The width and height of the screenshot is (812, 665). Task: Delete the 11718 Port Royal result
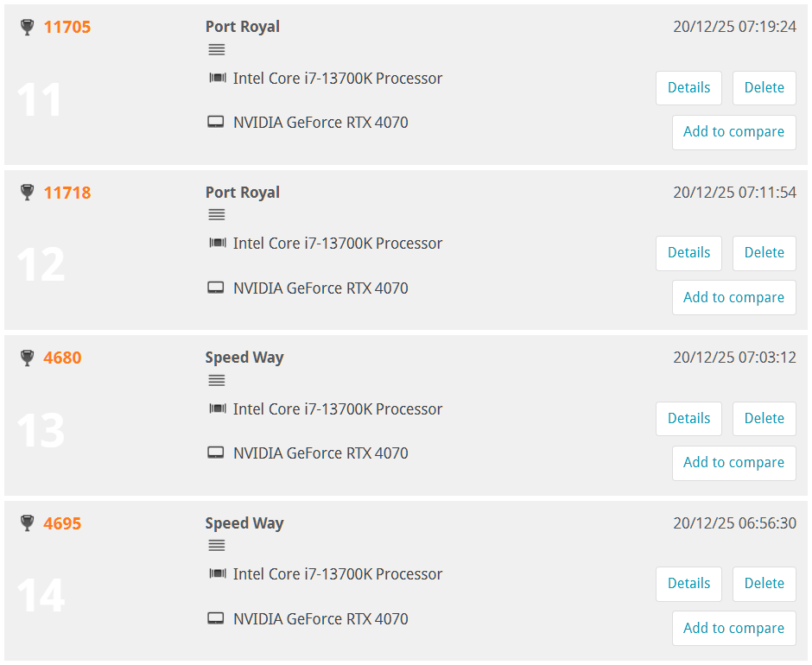pos(764,253)
